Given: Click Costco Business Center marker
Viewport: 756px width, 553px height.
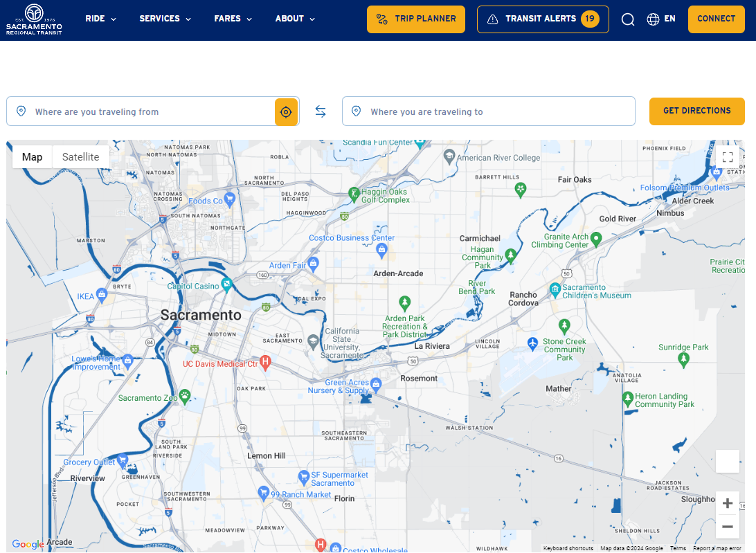Looking at the screenshot, I should tap(382, 251).
